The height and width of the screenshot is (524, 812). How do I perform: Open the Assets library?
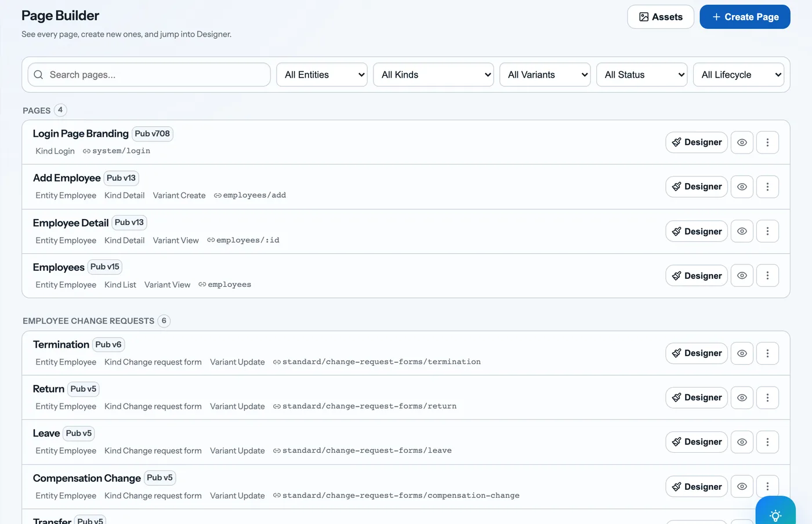661,17
